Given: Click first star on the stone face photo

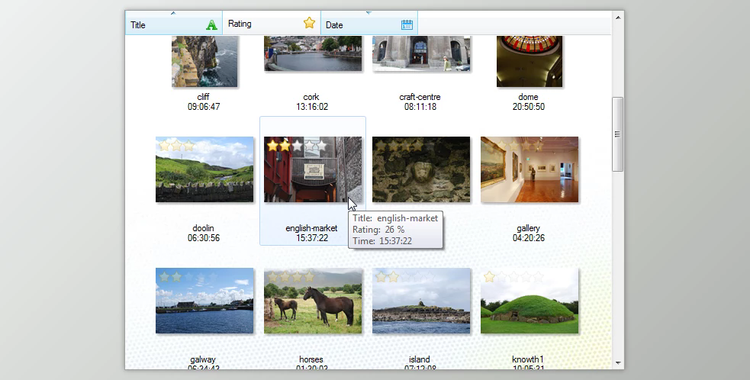Looking at the screenshot, I should tap(381, 145).
